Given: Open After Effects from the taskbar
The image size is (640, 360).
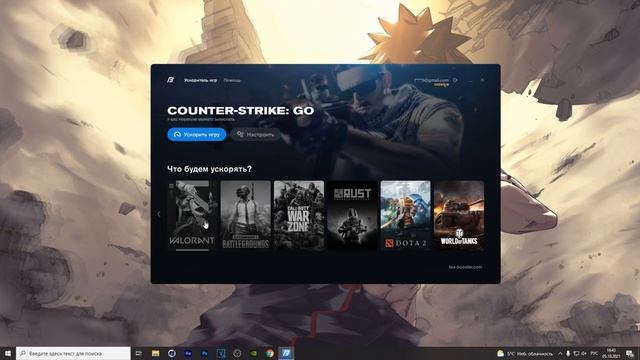Looking at the screenshot, I should pyautogui.click(x=188, y=353).
